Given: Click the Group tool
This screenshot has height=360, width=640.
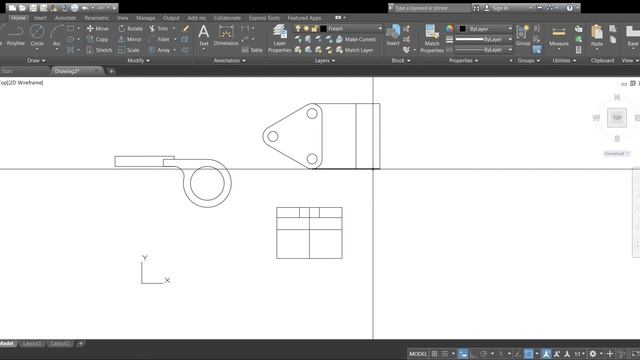Looking at the screenshot, I should click(x=523, y=36).
